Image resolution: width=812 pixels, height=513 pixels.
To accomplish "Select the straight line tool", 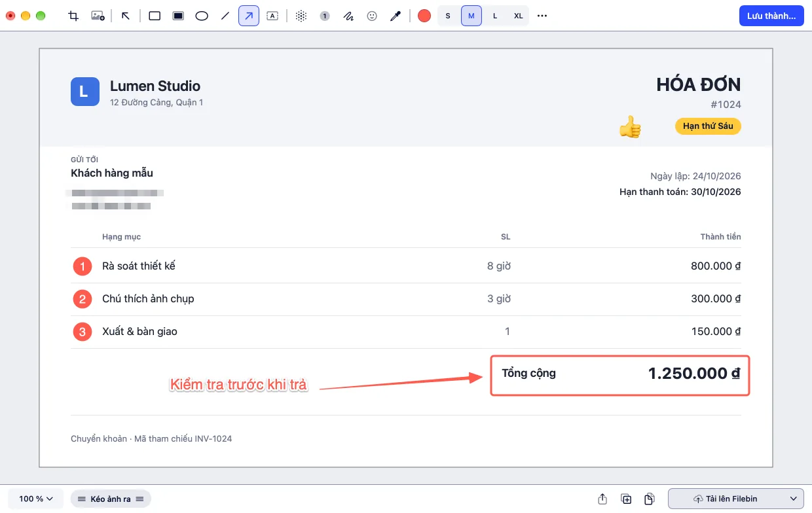I will click(x=225, y=16).
